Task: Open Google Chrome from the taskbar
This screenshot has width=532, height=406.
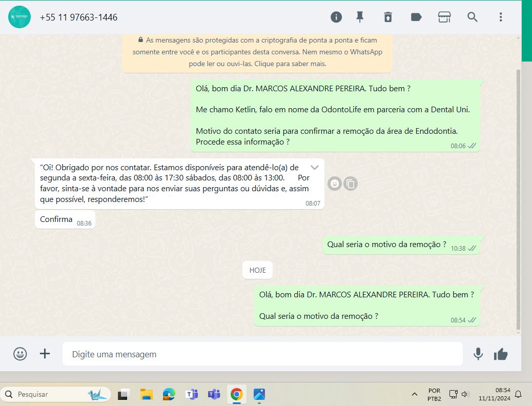Action: click(x=236, y=394)
